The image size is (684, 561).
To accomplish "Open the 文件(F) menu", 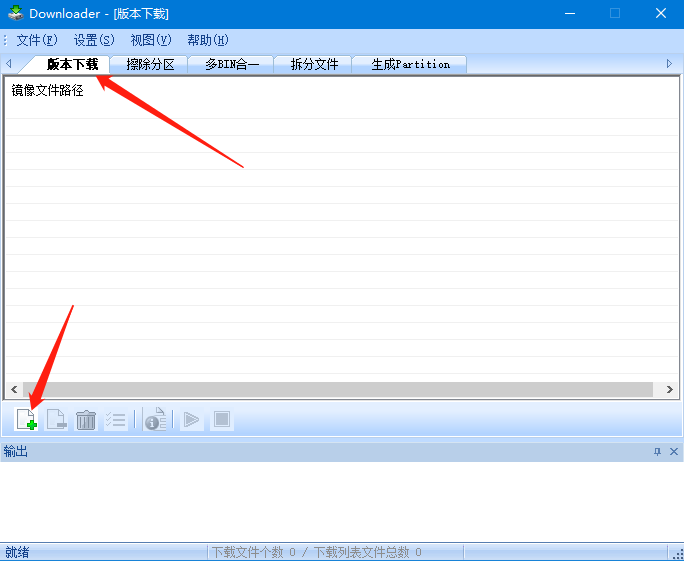I will tap(37, 40).
